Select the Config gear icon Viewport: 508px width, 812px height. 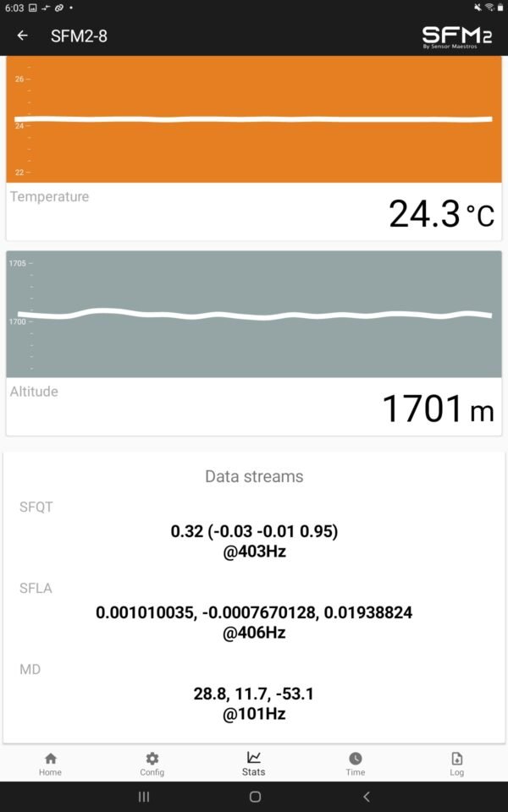[152, 759]
